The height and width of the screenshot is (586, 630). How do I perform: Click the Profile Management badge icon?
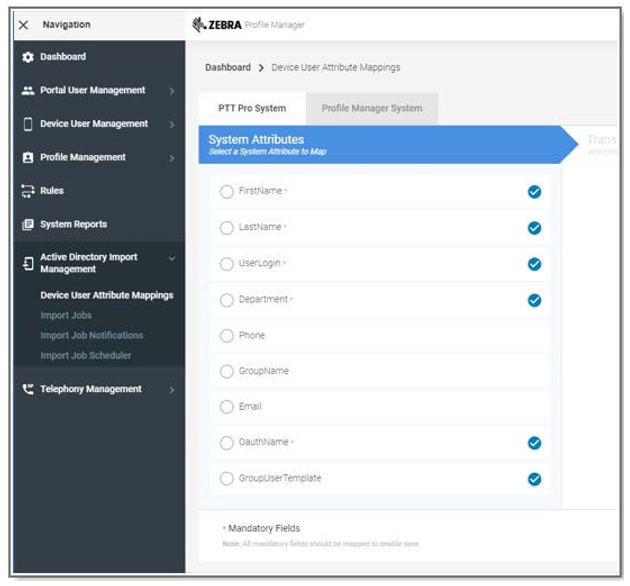coord(28,158)
